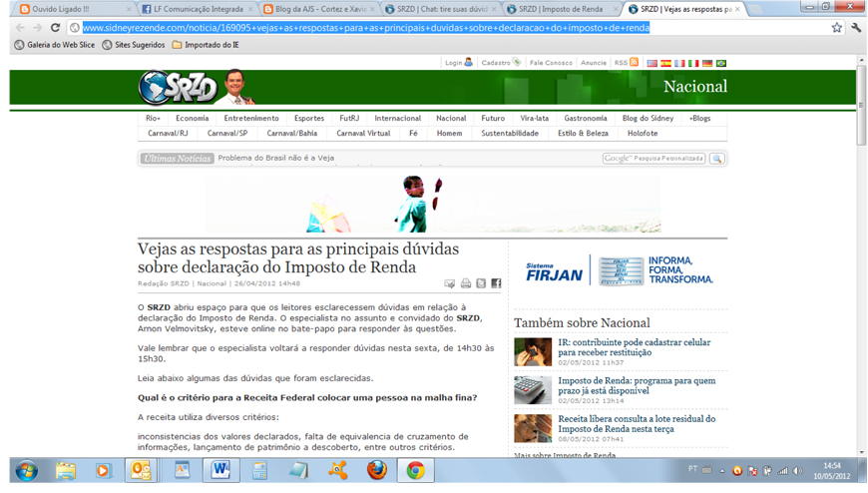The image size is (868, 493).
Task: Open the Holofote menu section
Action: coord(643,133)
